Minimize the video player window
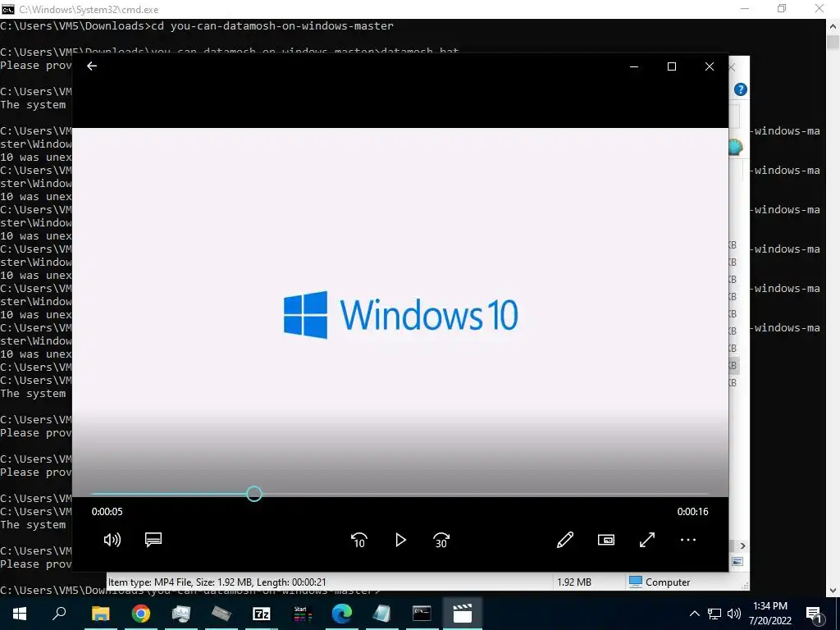840x630 pixels. tap(634, 66)
